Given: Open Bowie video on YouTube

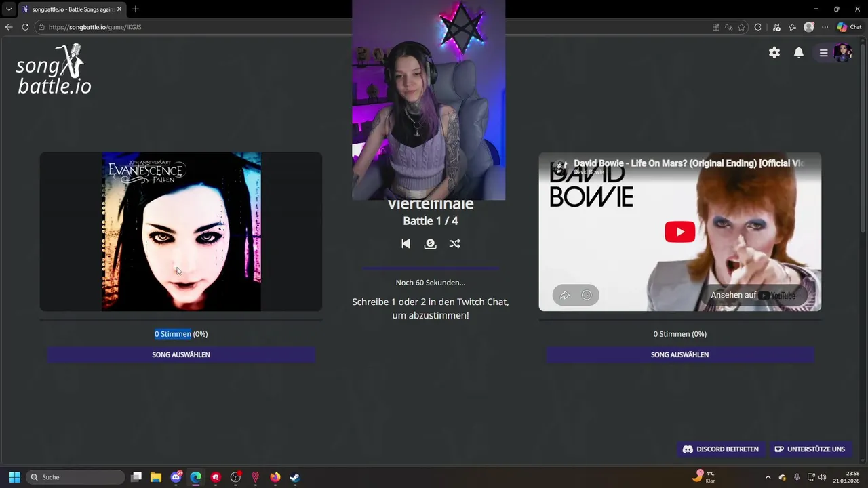Looking at the screenshot, I should click(x=753, y=295).
